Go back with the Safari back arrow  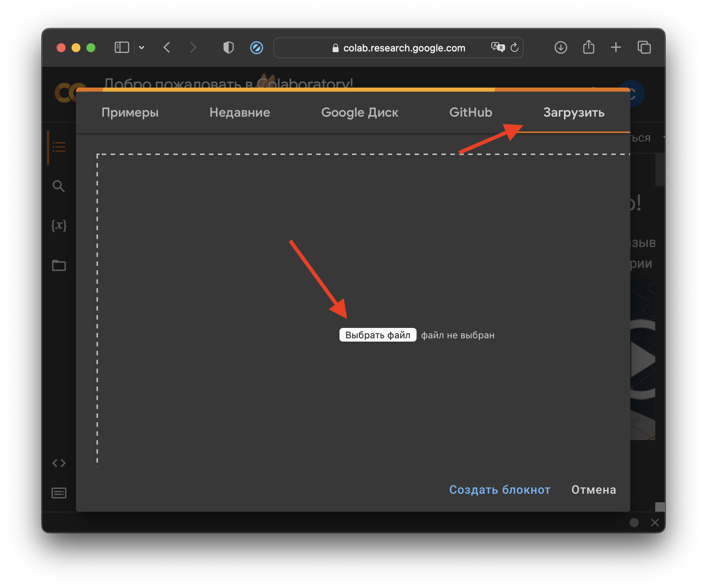coord(167,48)
